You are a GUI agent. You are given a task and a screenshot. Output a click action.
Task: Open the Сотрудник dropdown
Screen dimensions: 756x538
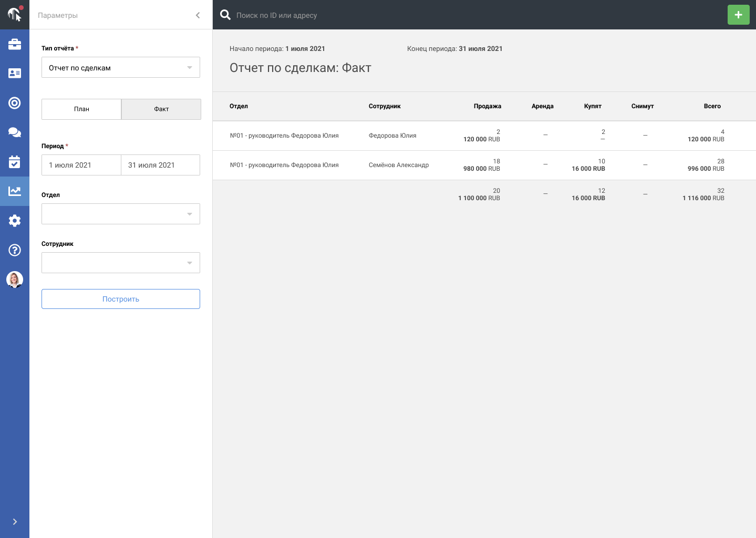(x=121, y=263)
